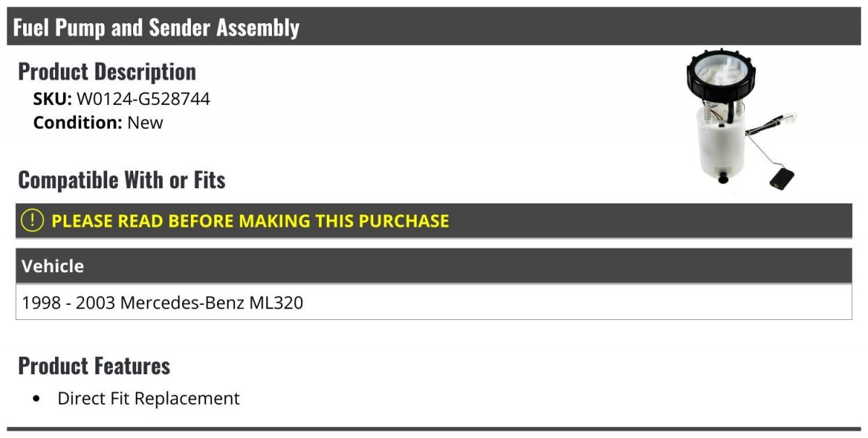Click the Condition: New text

[98, 122]
